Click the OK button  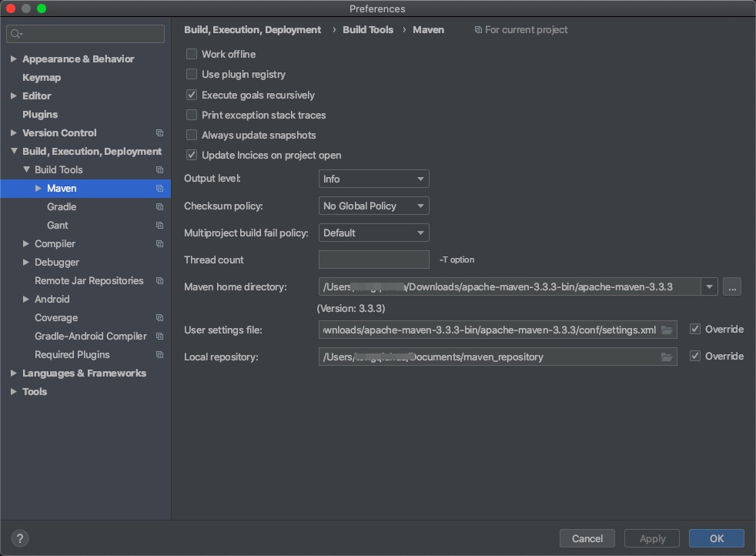tap(716, 538)
